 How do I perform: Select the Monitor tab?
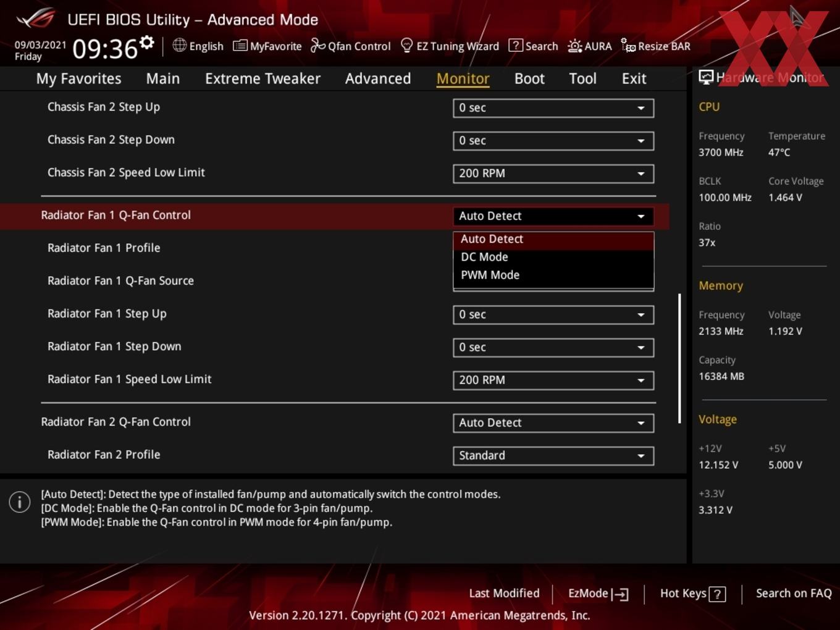click(x=463, y=78)
